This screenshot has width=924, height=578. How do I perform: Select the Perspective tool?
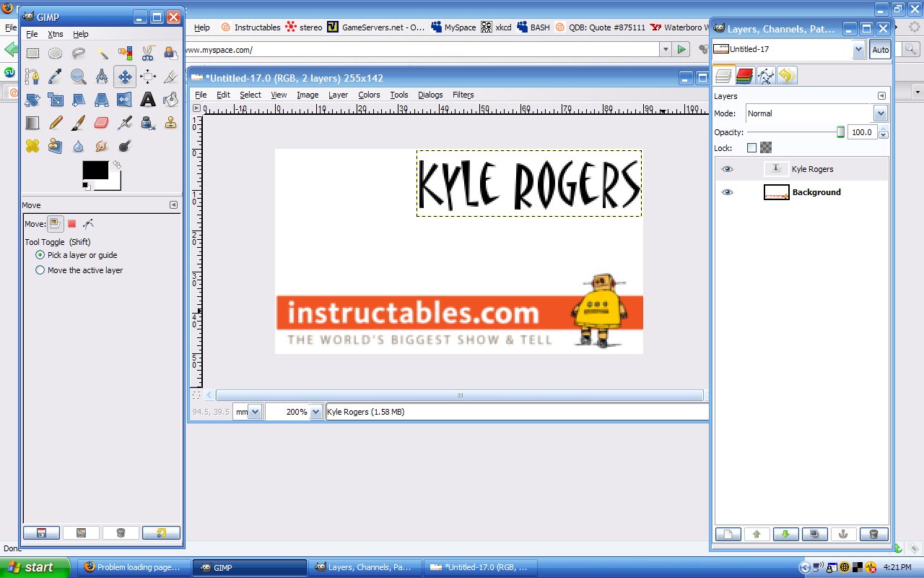(102, 99)
